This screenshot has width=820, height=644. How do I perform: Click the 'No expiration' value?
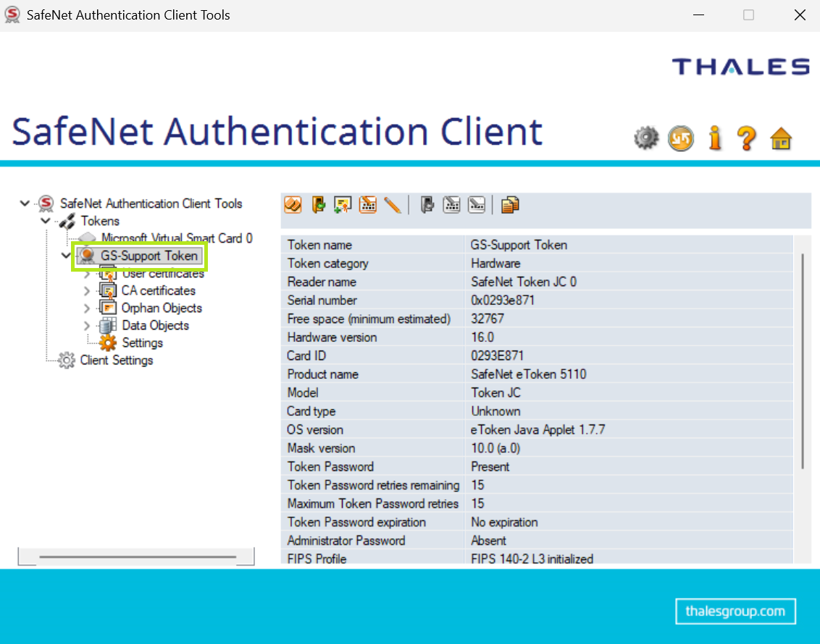(504, 522)
